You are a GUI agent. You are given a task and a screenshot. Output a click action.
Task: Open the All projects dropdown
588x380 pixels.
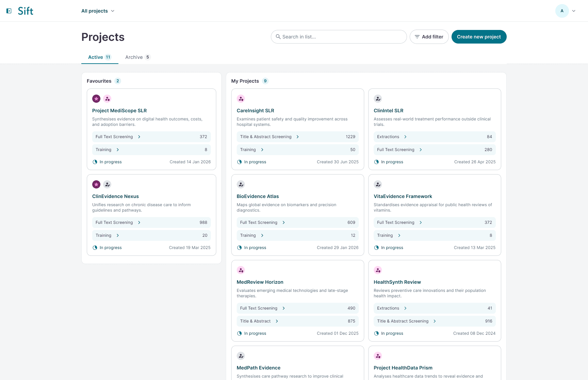click(98, 11)
